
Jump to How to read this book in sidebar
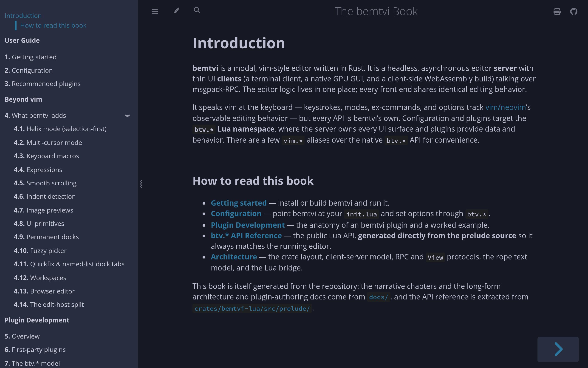[x=53, y=25]
